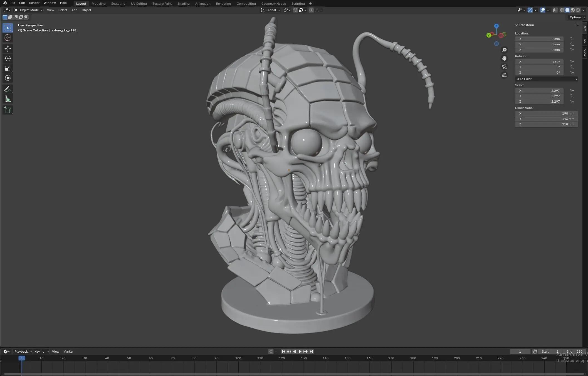Select the Add Cube tool
The width and height of the screenshot is (588, 376).
click(8, 110)
